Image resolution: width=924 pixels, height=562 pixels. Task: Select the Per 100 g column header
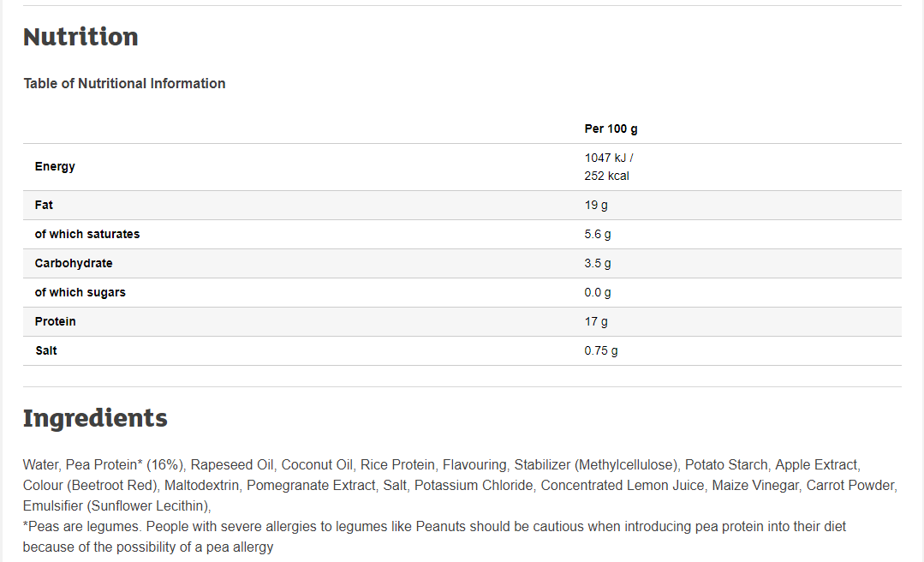coord(611,129)
